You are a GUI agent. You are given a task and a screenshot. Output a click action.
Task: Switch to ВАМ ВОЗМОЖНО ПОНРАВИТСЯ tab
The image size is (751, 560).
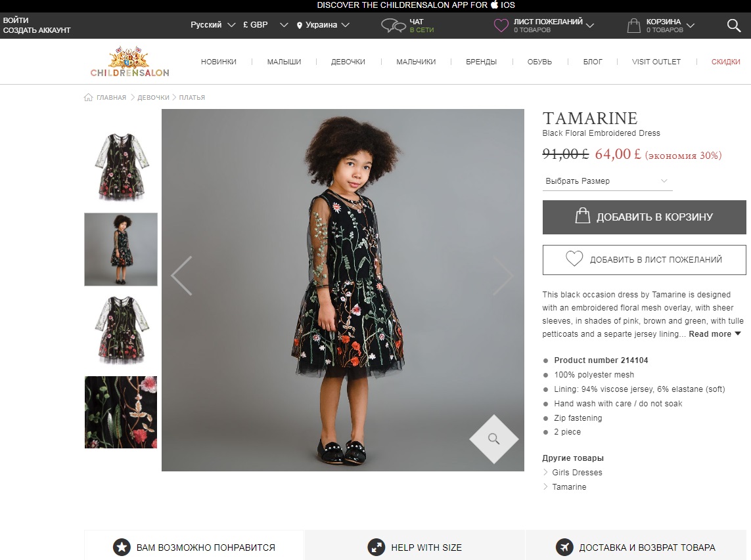coord(194,545)
